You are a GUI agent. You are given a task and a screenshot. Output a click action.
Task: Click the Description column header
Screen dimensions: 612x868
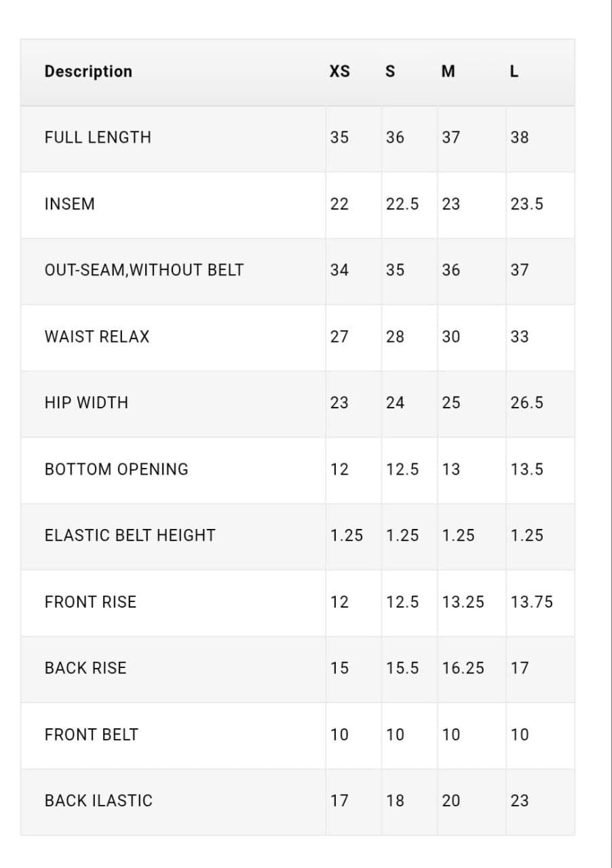[88, 71]
